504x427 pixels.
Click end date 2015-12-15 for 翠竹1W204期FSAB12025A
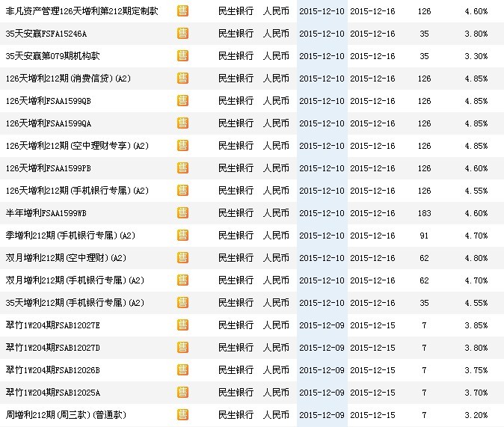[x=372, y=393]
